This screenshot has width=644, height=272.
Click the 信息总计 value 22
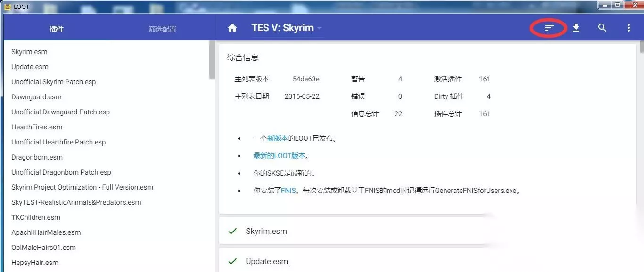click(398, 114)
